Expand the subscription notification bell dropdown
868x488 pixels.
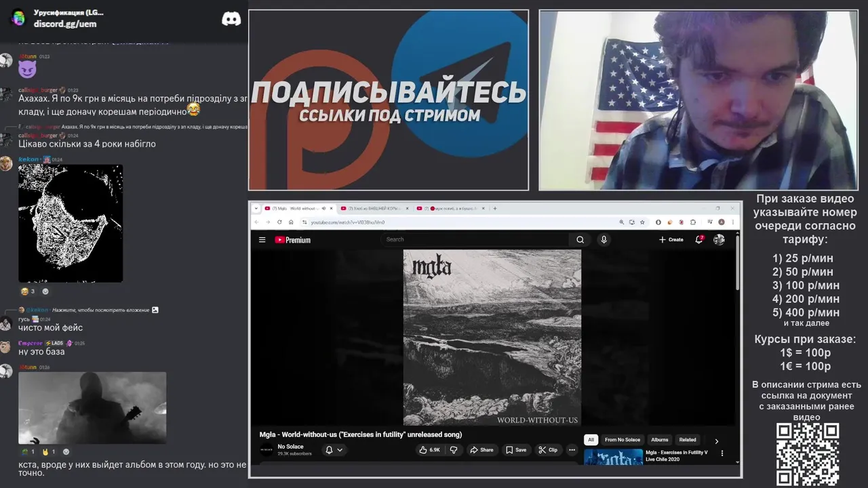pyautogui.click(x=334, y=449)
